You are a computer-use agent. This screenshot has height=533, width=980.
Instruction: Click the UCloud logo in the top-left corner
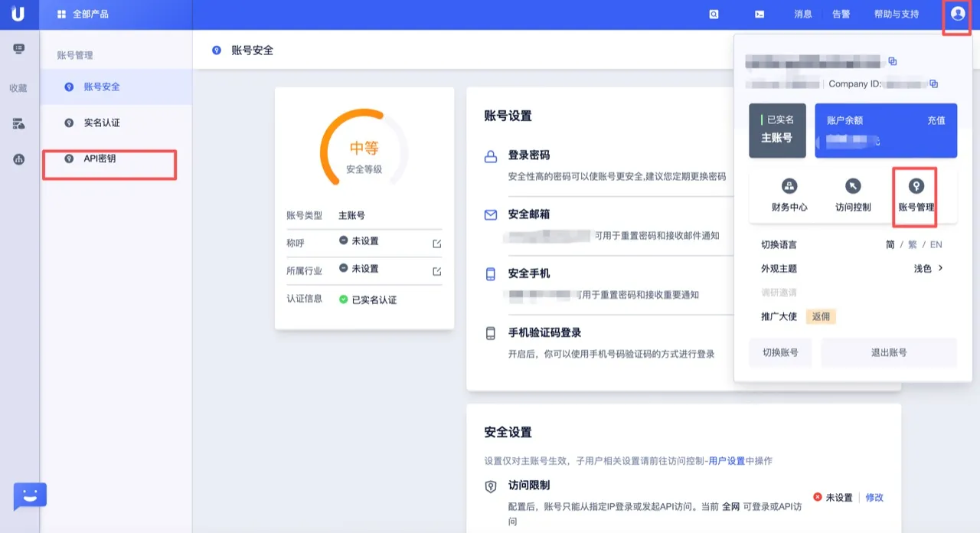click(x=18, y=14)
